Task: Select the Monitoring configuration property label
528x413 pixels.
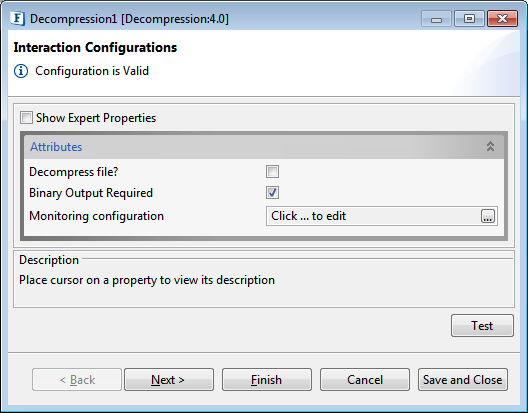Action: [96, 216]
